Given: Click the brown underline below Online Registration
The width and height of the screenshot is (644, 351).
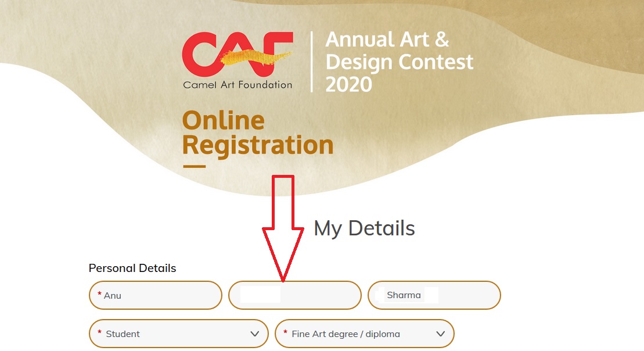Looking at the screenshot, I should tap(194, 167).
